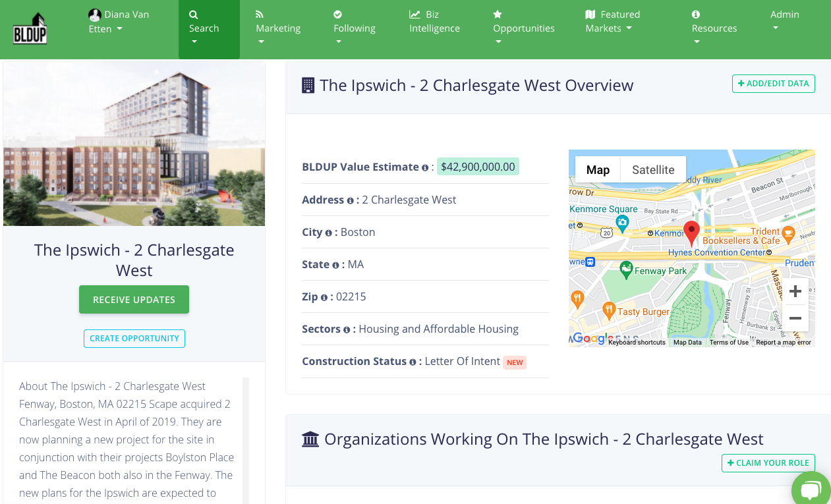This screenshot has height=504, width=831.
Task: Click the Fenway Park marker on the map
Action: point(626,269)
